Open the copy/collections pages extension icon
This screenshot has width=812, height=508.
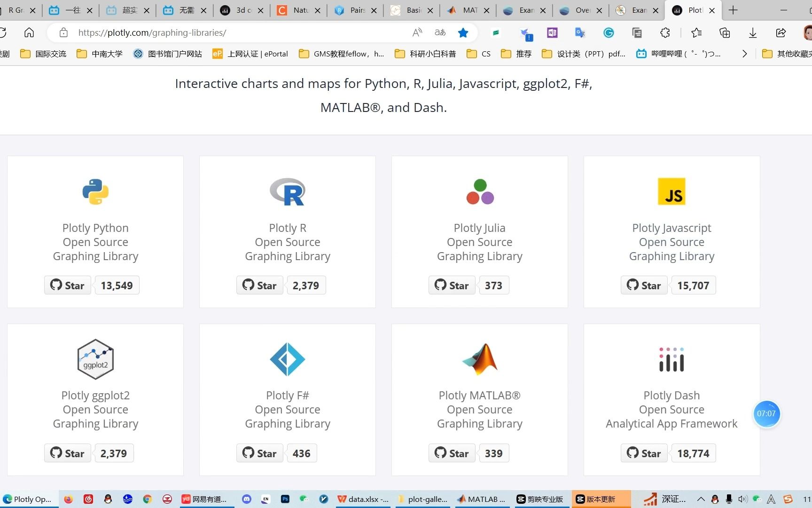(x=637, y=32)
